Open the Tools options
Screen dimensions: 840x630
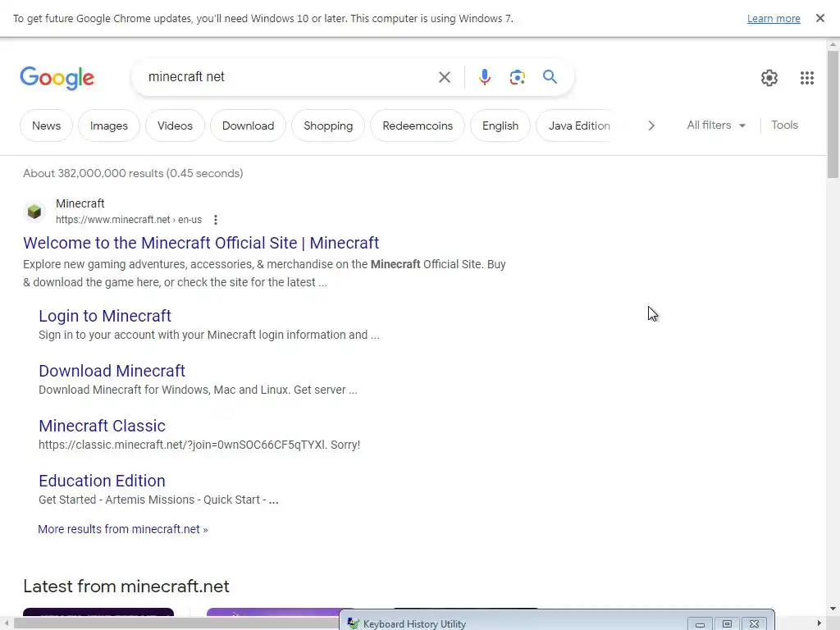(x=784, y=125)
